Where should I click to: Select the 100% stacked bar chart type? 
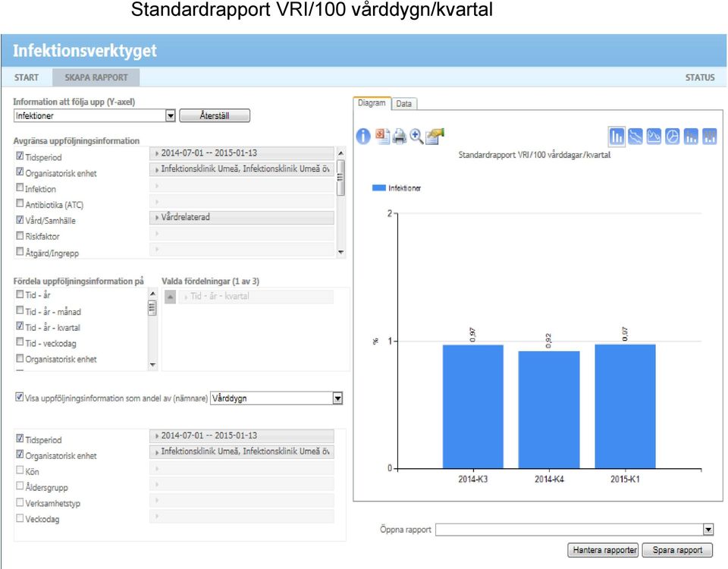710,137
